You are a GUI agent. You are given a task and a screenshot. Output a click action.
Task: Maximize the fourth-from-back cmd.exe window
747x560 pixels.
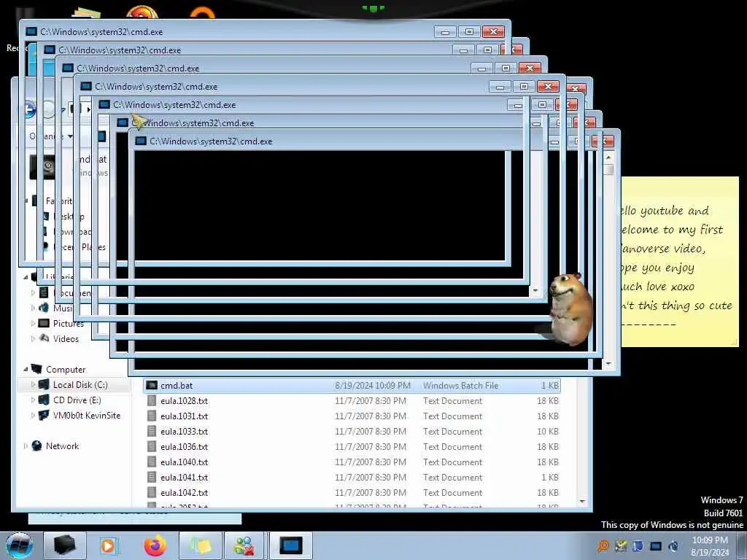tap(524, 87)
